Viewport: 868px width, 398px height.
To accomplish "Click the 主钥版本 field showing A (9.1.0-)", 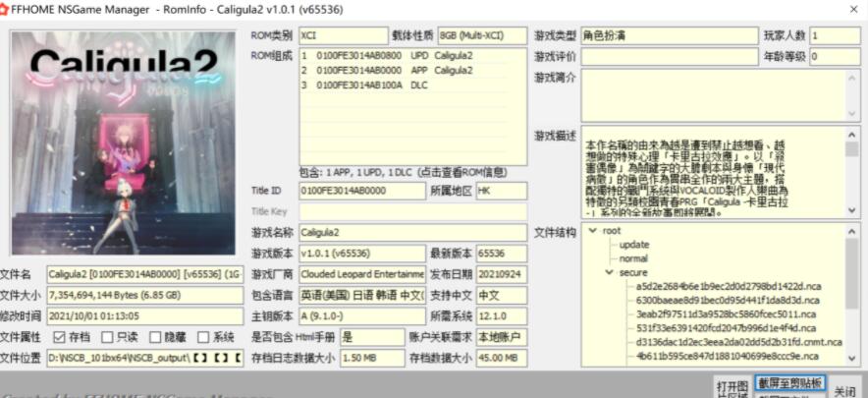I will pyautogui.click(x=362, y=316).
